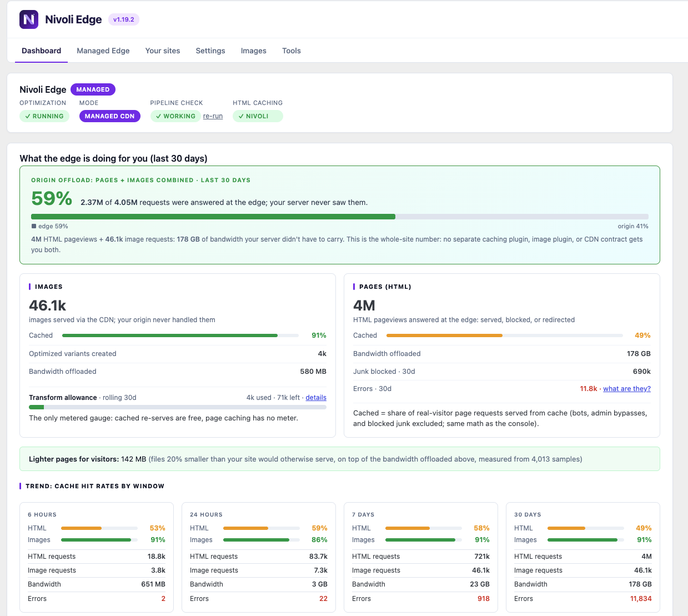Image resolution: width=688 pixels, height=616 pixels.
Task: Click the 24 hours Images 86% bar
Action: point(262,540)
